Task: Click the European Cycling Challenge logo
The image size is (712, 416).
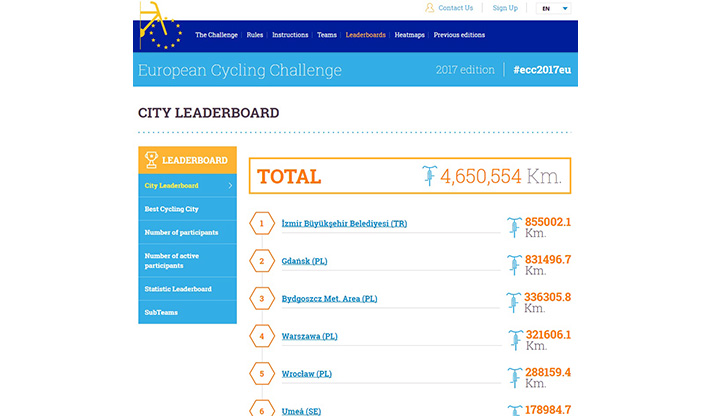Action: pyautogui.click(x=160, y=27)
